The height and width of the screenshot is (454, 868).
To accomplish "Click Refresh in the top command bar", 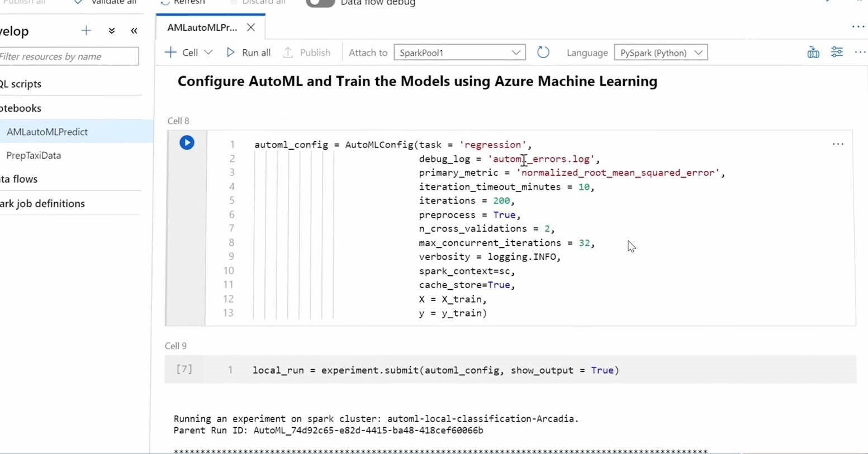I will click(182, 2).
